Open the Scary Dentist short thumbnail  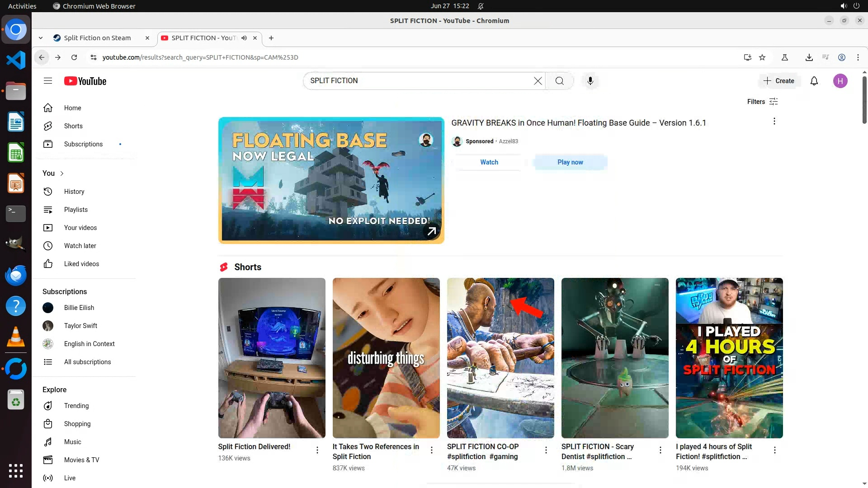pyautogui.click(x=614, y=357)
